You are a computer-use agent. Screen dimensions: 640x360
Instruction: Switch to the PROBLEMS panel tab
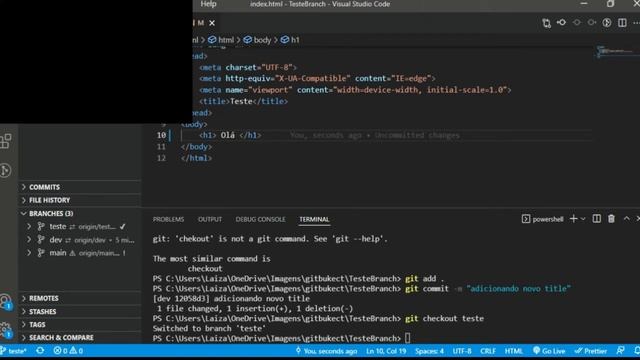click(x=169, y=219)
